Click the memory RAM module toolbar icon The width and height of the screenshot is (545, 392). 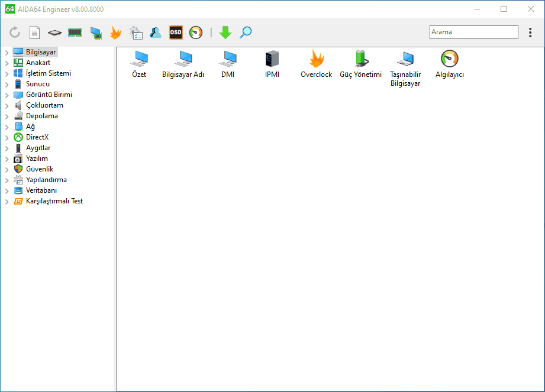(x=75, y=33)
